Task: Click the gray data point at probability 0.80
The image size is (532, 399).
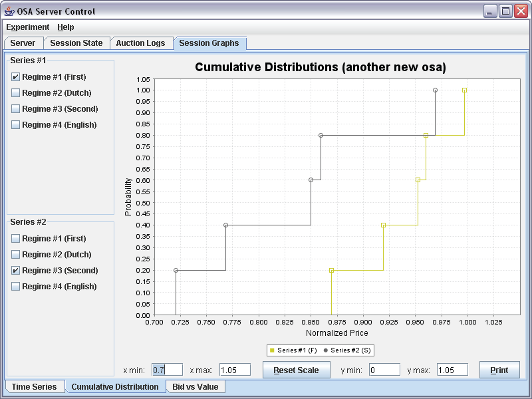Action: coord(321,136)
